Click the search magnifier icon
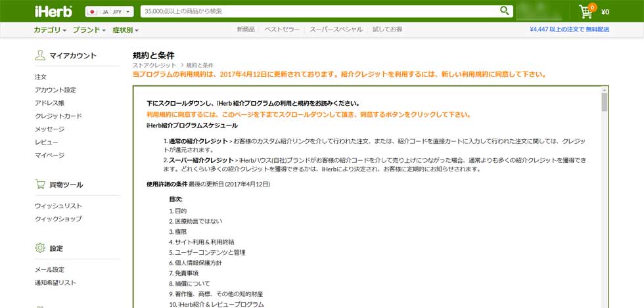This screenshot has width=644, height=308. [x=505, y=11]
